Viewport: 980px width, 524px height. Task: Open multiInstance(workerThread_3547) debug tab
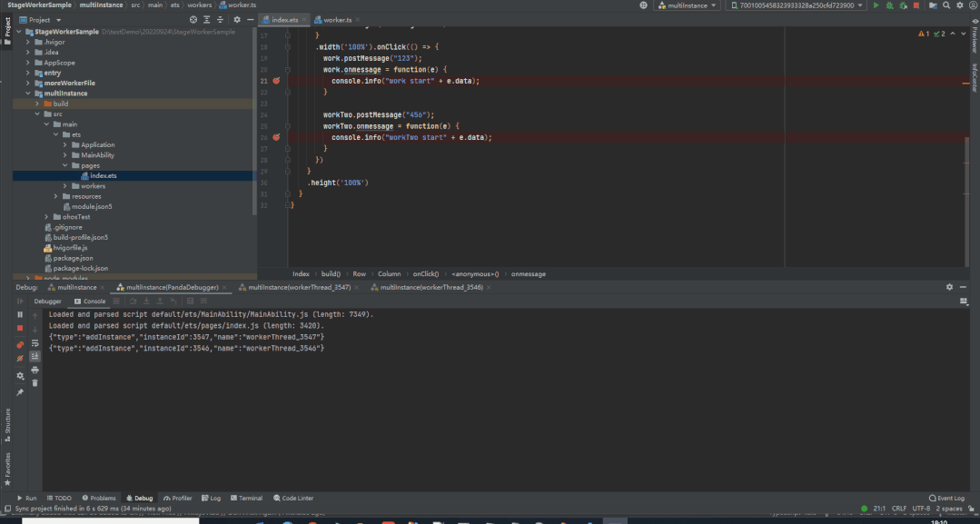pyautogui.click(x=298, y=288)
